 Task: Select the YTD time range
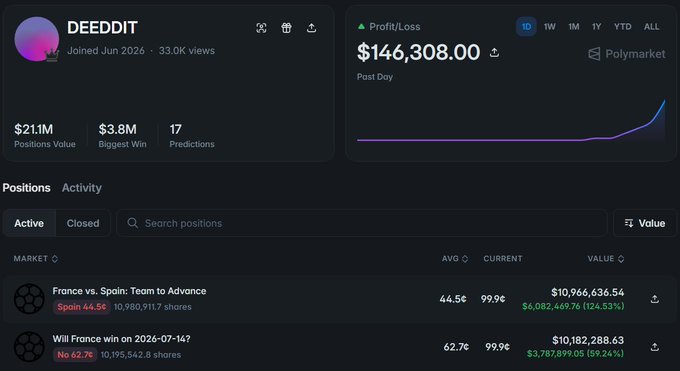[x=622, y=26]
